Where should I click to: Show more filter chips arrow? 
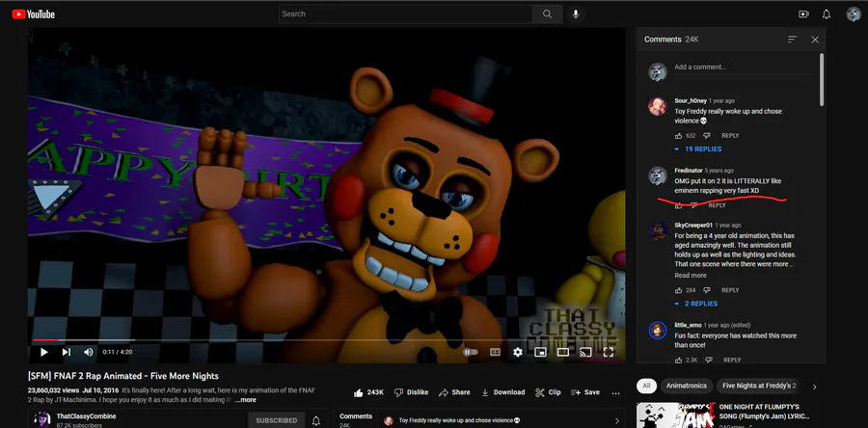(814, 387)
